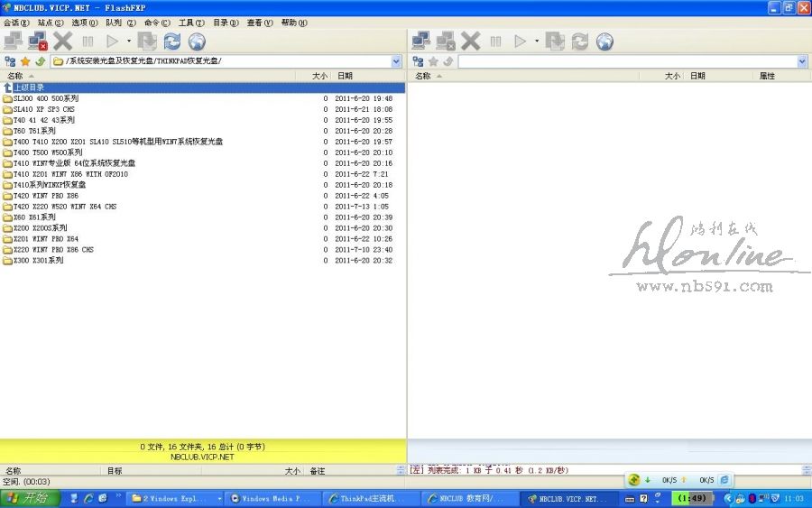This screenshot has height=508, width=812.
Task: Click the refresh icon in left pane toolbar
Action: click(x=171, y=41)
